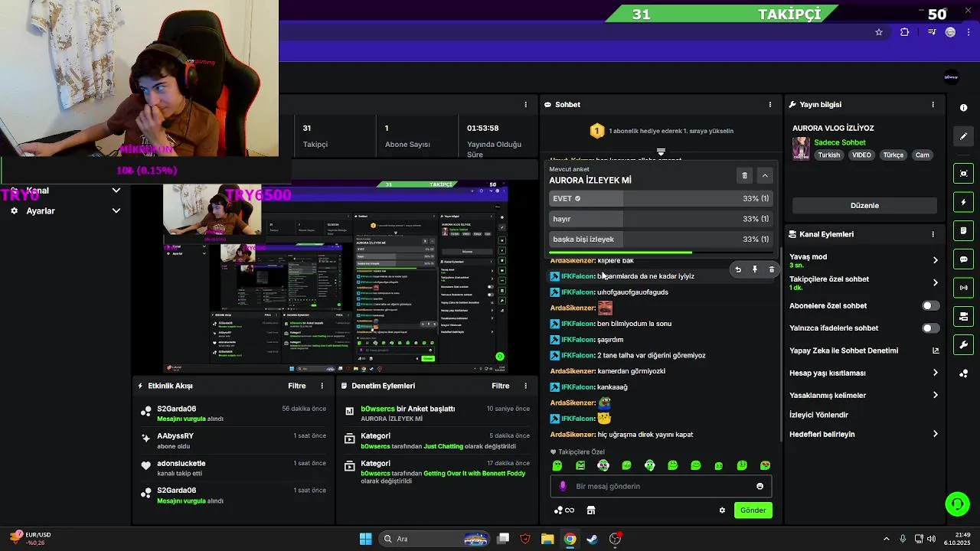Click the broadcast signal icon in the sidebar
Viewport: 980px width, 551px height.
coord(963,288)
